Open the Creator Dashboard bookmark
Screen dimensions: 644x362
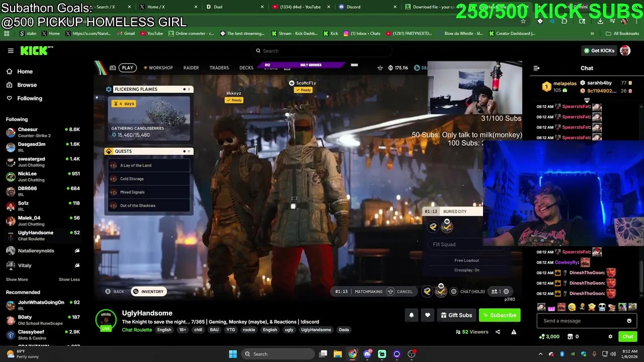(512, 34)
